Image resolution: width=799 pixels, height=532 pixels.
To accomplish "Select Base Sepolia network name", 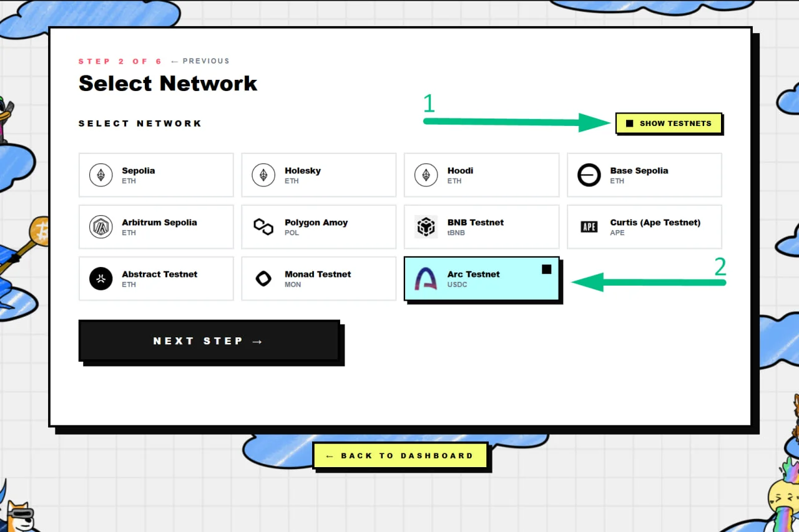I will 639,170.
